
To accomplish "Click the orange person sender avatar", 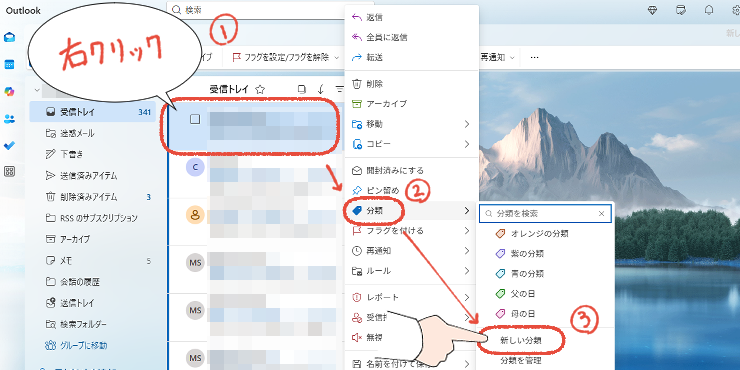I will [195, 215].
